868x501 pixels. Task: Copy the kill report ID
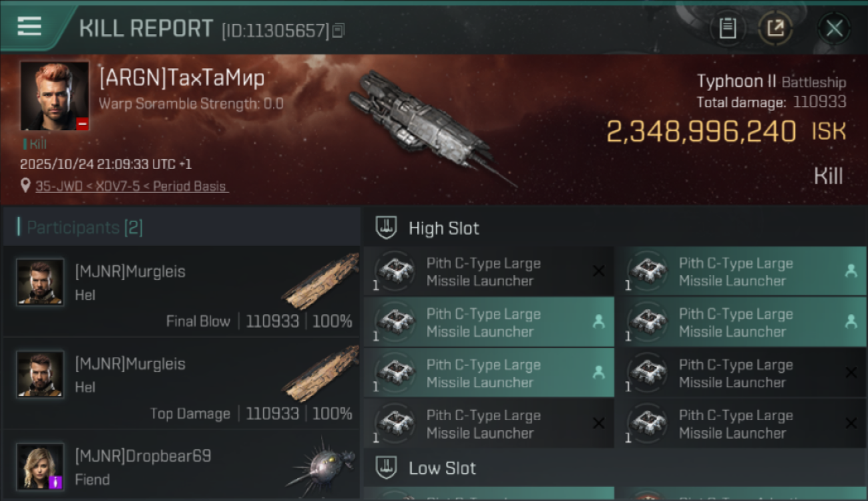339,31
